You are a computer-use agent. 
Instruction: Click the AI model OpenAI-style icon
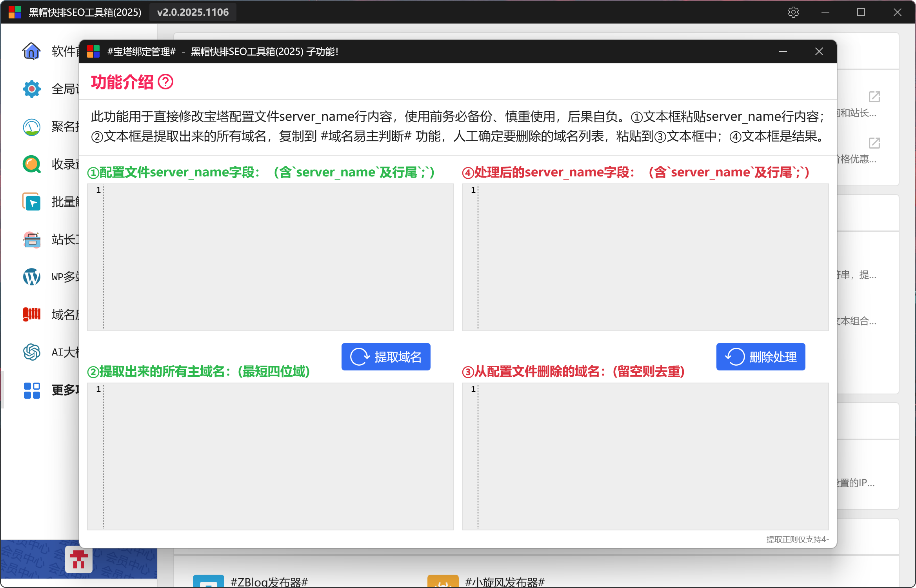click(31, 352)
